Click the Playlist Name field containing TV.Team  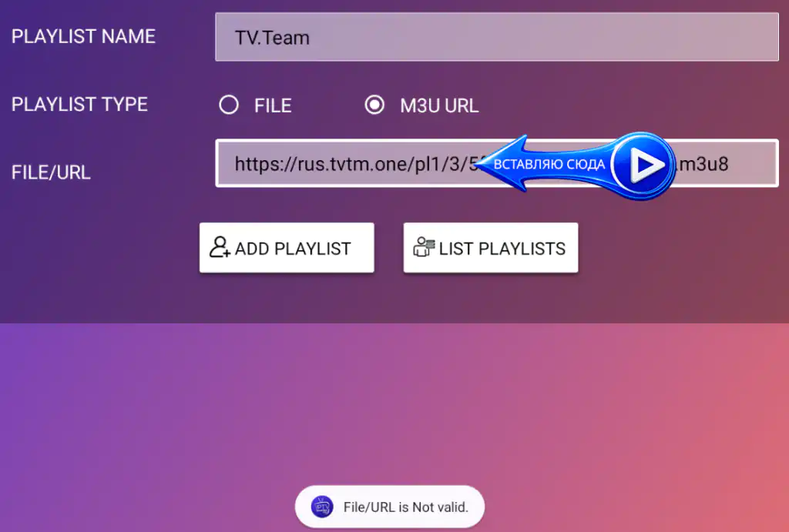coord(497,37)
